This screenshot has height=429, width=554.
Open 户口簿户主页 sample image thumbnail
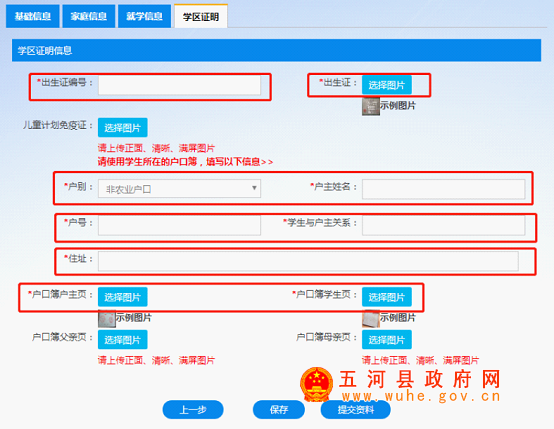point(107,319)
